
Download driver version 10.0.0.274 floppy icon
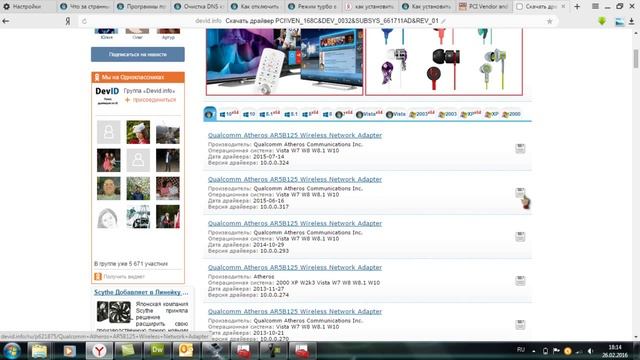click(520, 280)
